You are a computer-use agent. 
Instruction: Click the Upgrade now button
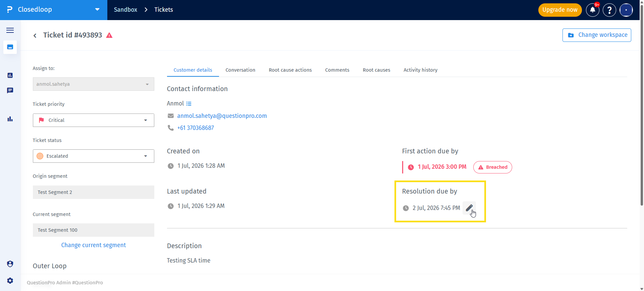point(560,10)
